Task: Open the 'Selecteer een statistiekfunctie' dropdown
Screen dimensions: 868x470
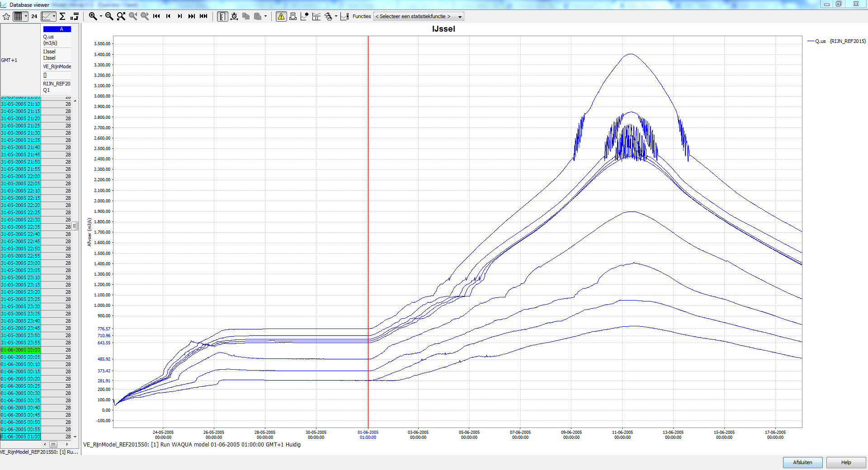Action: 419,16
